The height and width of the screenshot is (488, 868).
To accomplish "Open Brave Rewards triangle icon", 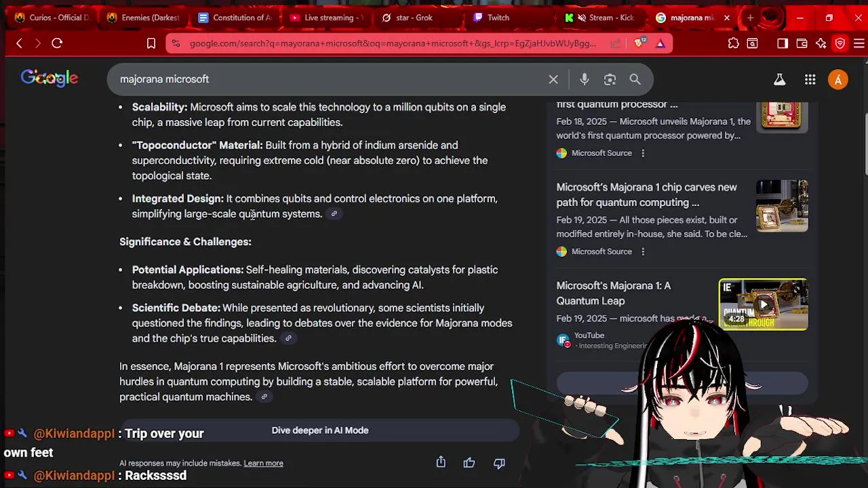I will point(660,43).
